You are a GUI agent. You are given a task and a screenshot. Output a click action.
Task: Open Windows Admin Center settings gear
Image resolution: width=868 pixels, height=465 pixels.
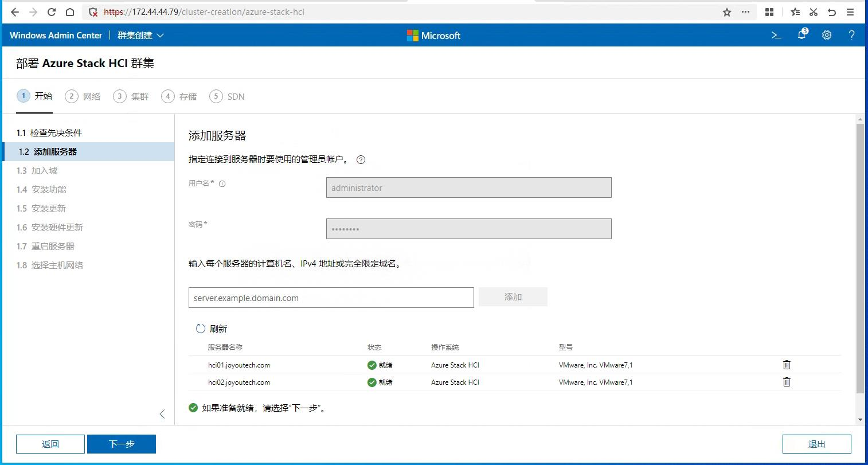point(827,35)
